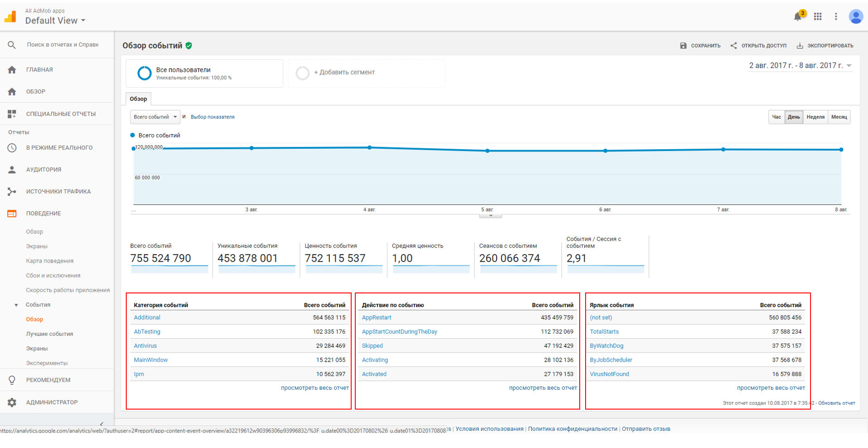Open the three-dot more options menu

[836, 16]
